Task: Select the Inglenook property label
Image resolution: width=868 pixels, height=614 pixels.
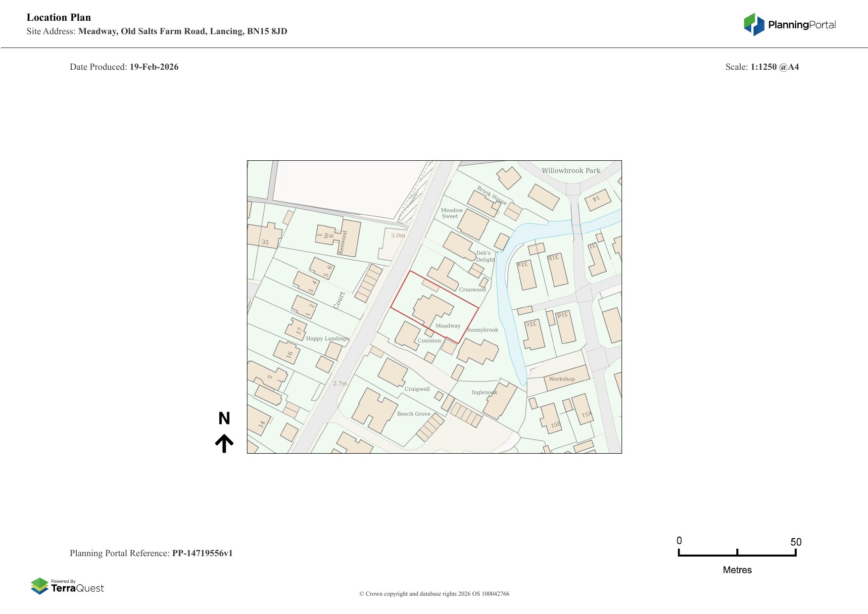Action: pyautogui.click(x=484, y=392)
